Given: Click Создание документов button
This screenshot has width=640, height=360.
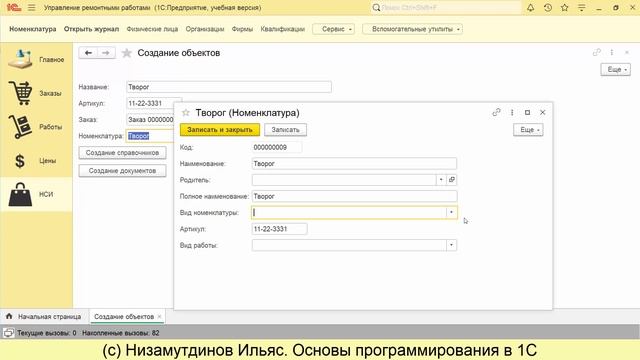Looking at the screenshot, I should coord(122,171).
